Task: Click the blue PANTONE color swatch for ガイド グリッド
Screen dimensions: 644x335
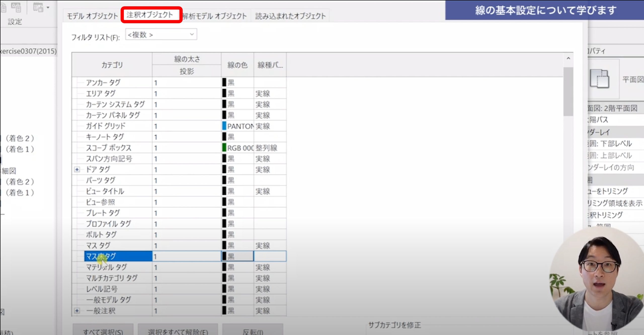Action: tap(224, 126)
